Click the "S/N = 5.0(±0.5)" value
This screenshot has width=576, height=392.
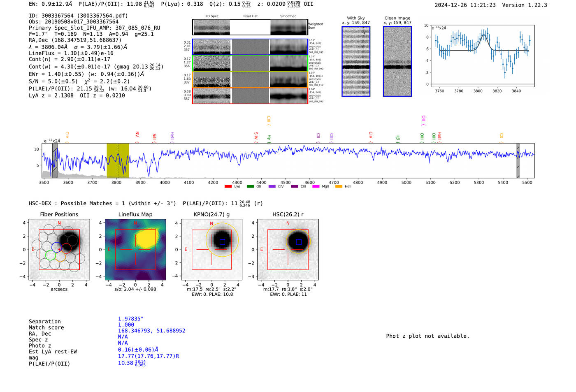point(53,81)
